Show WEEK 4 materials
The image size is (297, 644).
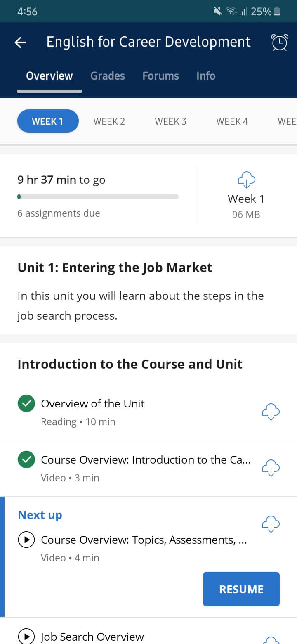pyautogui.click(x=232, y=121)
